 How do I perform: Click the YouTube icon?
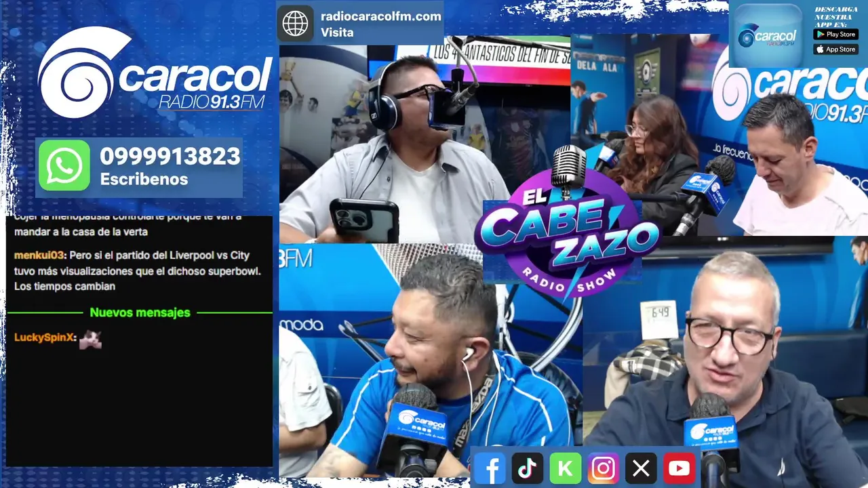click(678, 468)
